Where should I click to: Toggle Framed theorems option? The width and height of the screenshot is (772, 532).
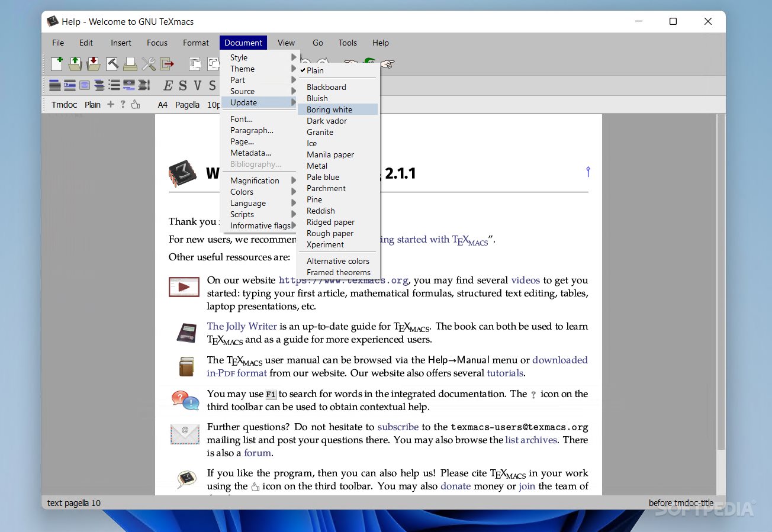pyautogui.click(x=338, y=272)
